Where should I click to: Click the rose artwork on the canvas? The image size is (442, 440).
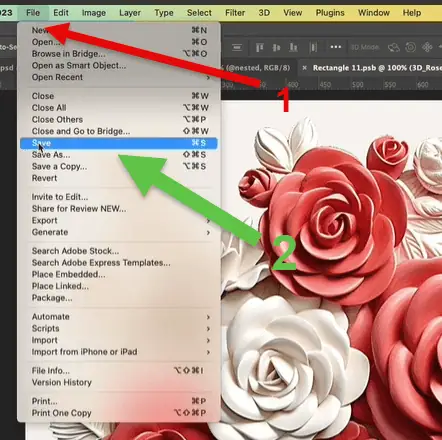(332, 270)
